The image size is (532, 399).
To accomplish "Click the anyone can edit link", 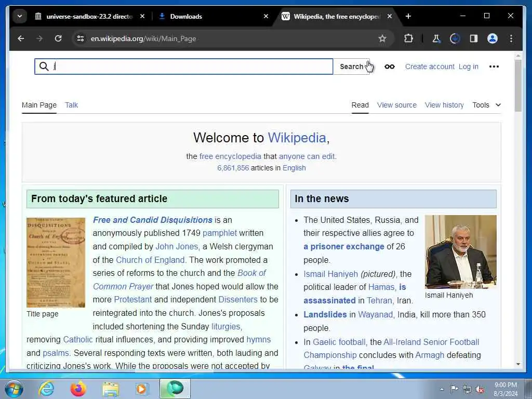I will click(307, 156).
